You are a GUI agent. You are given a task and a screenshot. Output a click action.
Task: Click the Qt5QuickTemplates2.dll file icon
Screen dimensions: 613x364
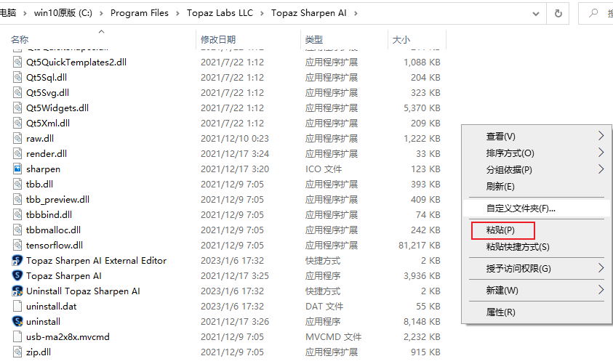pyautogui.click(x=17, y=62)
